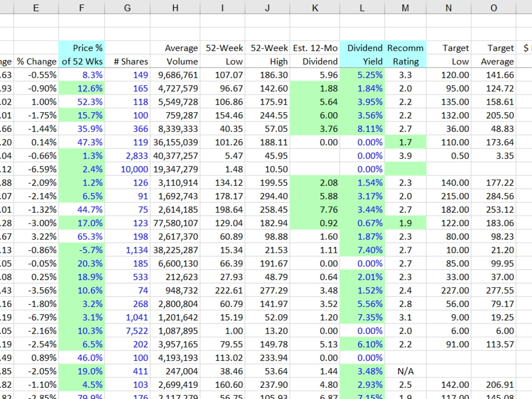Select dividend yield cell 8.11%

[362, 129]
